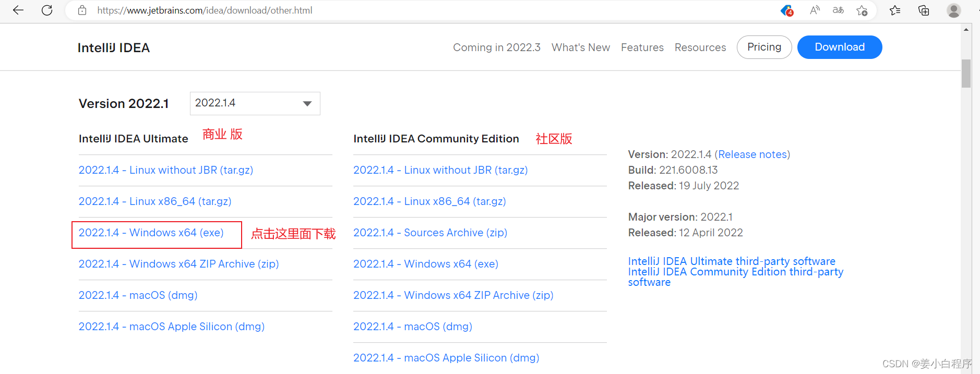Click the scrollbar up arrow

(966, 30)
